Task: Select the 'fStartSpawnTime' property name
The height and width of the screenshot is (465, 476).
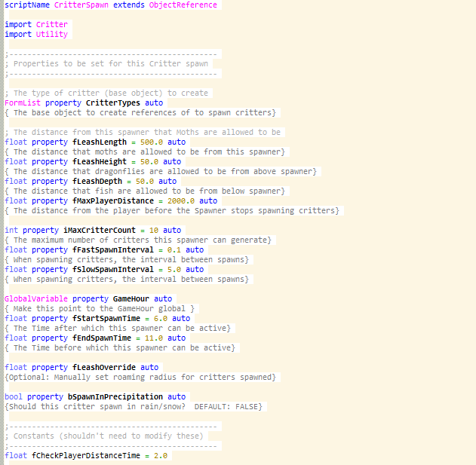Action: [106, 318]
